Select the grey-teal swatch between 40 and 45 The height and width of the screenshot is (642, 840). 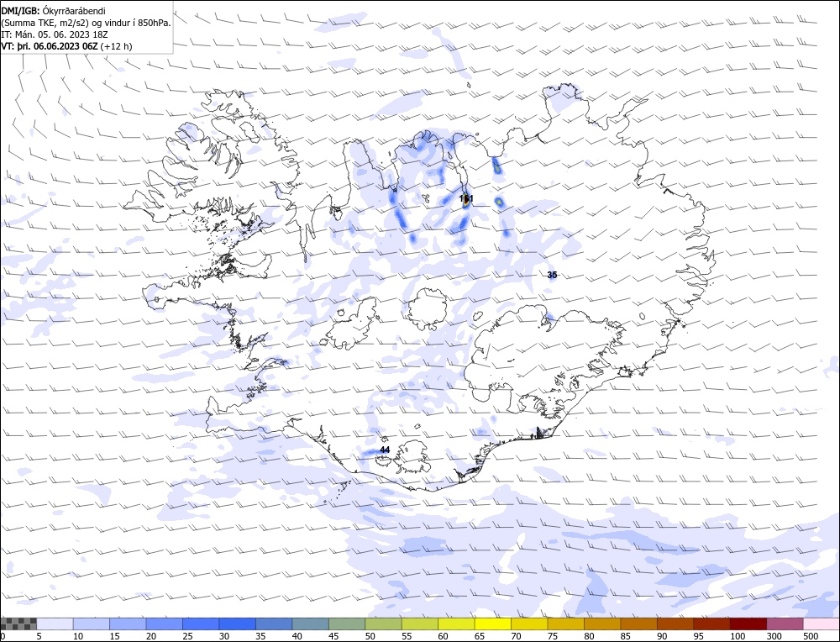coord(310,624)
